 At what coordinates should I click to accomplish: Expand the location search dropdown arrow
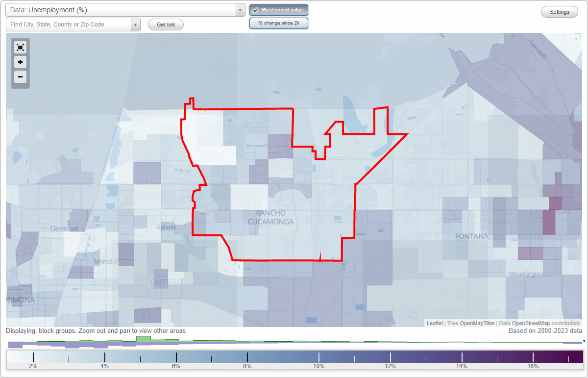135,25
